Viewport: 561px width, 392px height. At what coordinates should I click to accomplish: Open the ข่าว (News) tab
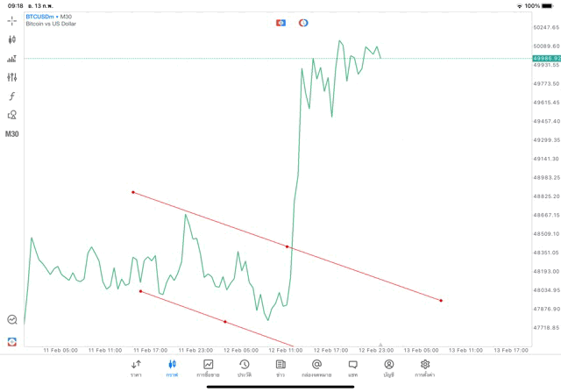click(280, 368)
